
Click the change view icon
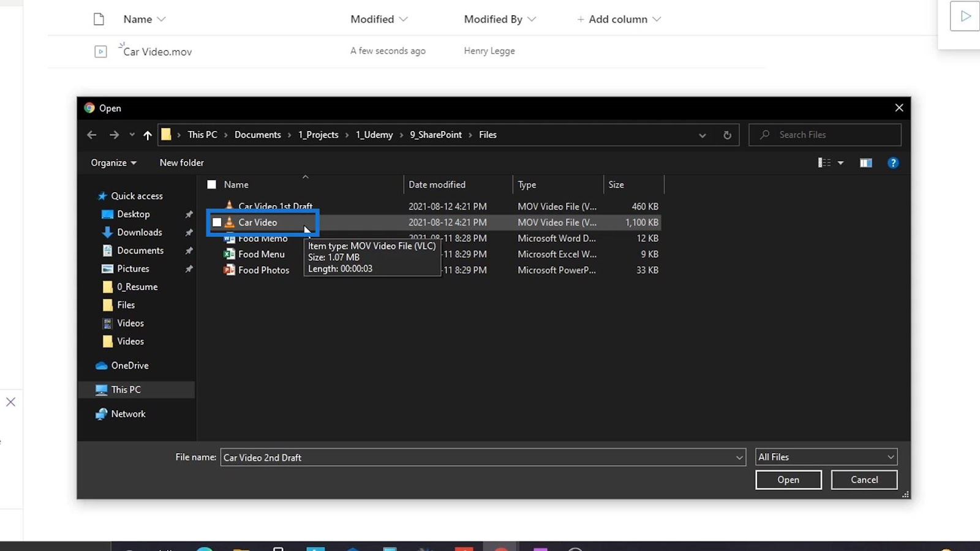[x=824, y=163]
